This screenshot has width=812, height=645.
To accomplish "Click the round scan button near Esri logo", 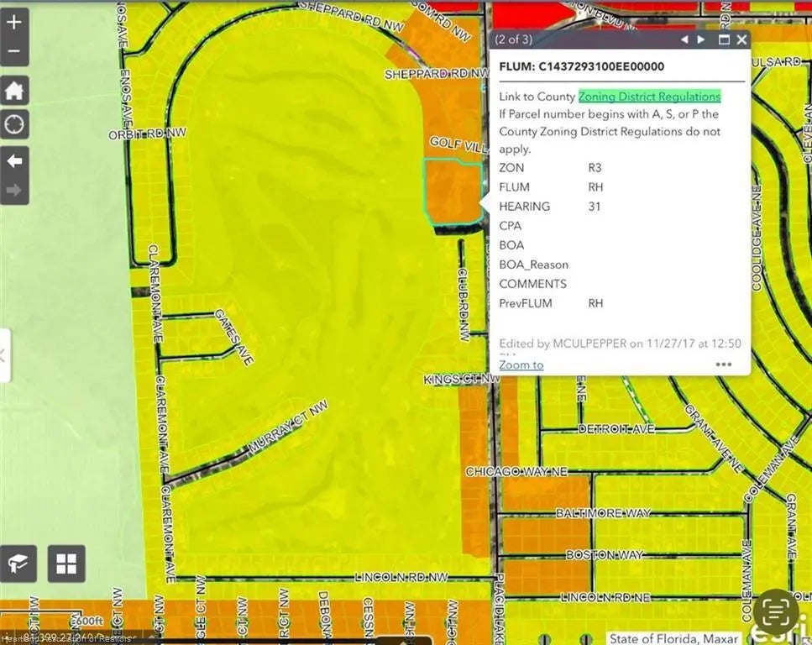I will [776, 611].
